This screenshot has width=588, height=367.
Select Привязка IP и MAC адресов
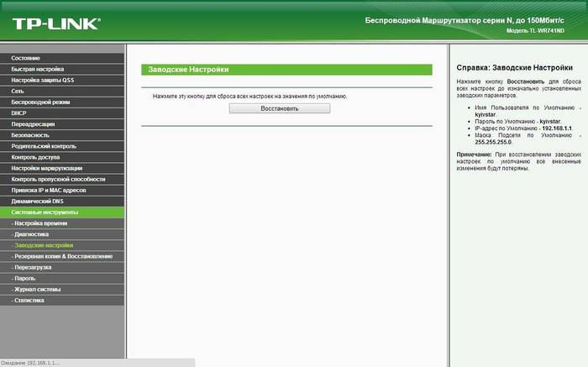click(x=62, y=190)
